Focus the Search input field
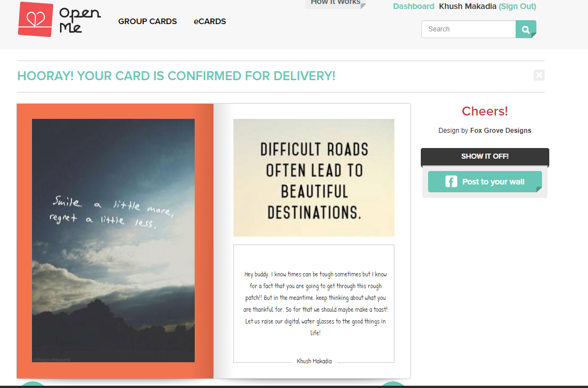This screenshot has height=388, width=588. point(468,29)
